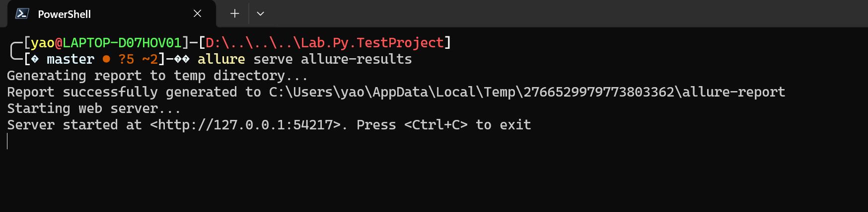868x212 pixels.
Task: Click the ?5 untracked files indicator
Action: tap(126, 59)
